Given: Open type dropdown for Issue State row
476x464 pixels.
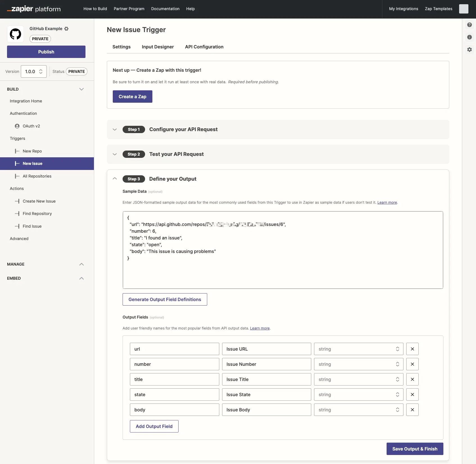Looking at the screenshot, I should click(x=359, y=394).
